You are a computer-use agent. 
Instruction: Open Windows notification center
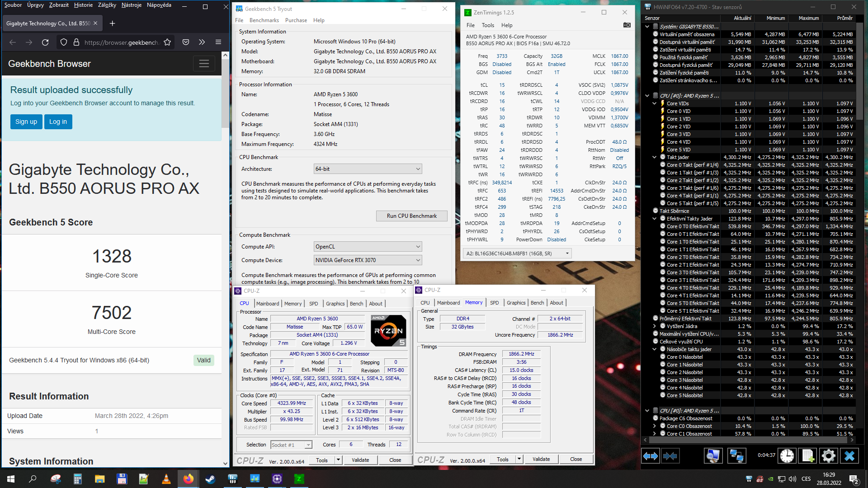pyautogui.click(x=854, y=479)
